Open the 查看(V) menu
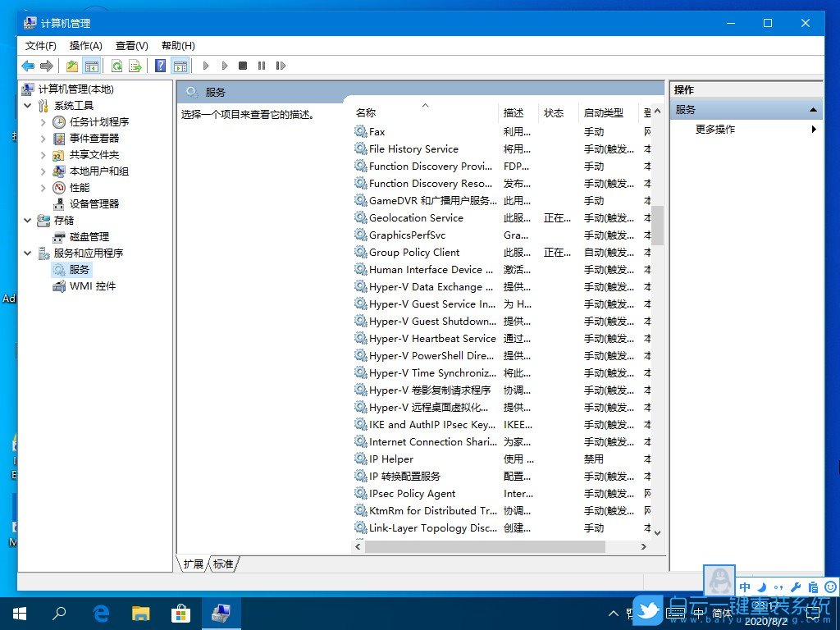The image size is (840, 630). (131, 46)
